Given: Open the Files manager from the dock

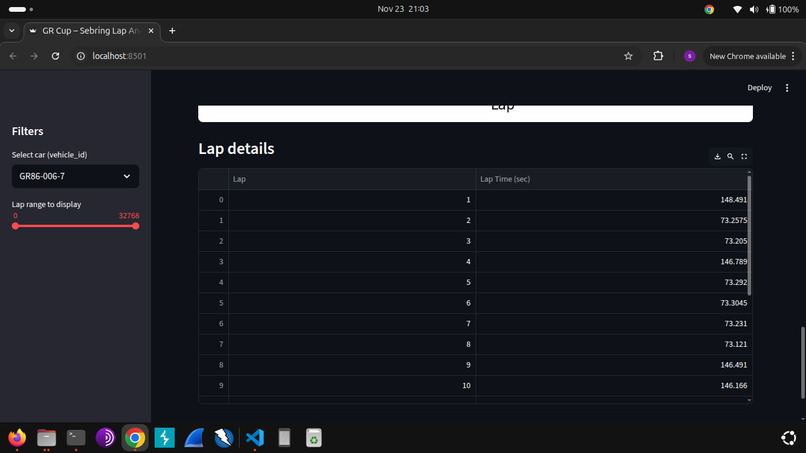Looking at the screenshot, I should [47, 438].
